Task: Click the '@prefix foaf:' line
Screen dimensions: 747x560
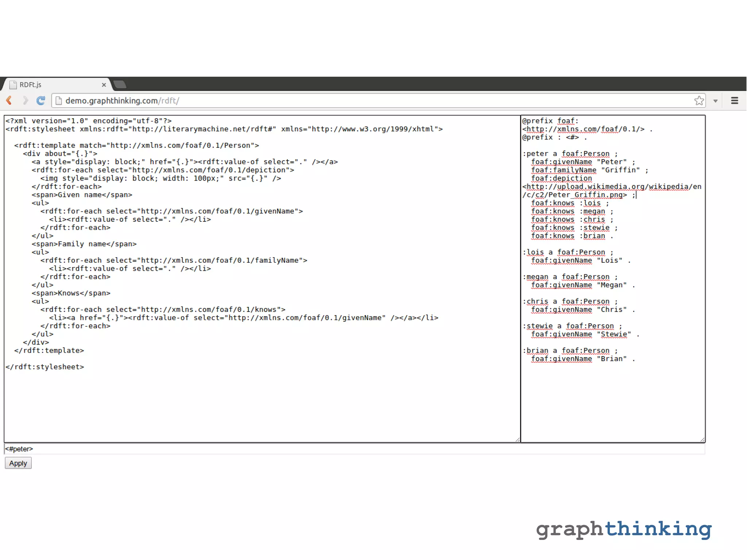Action: [x=550, y=121]
